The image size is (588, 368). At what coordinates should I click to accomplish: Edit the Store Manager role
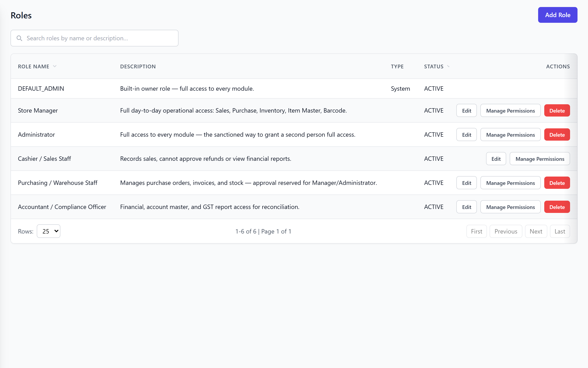[x=467, y=110]
